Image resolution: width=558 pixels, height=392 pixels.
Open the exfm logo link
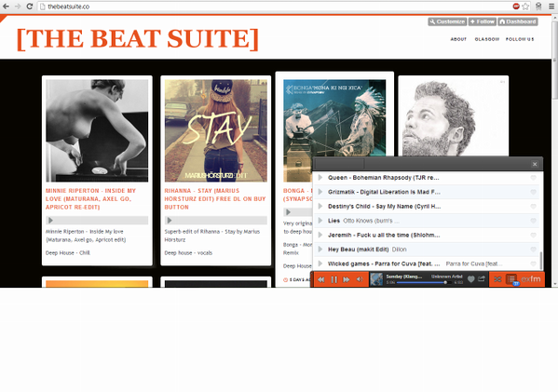click(531, 279)
